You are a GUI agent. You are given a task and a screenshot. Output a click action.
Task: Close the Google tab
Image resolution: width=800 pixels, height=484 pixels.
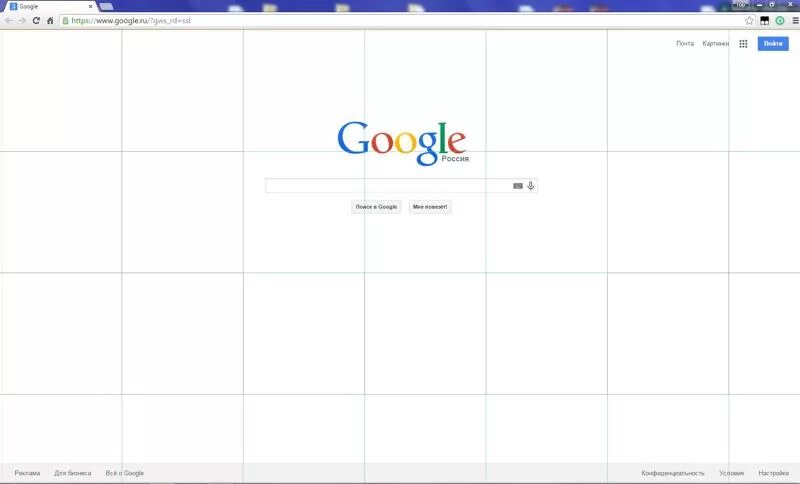coord(90,7)
